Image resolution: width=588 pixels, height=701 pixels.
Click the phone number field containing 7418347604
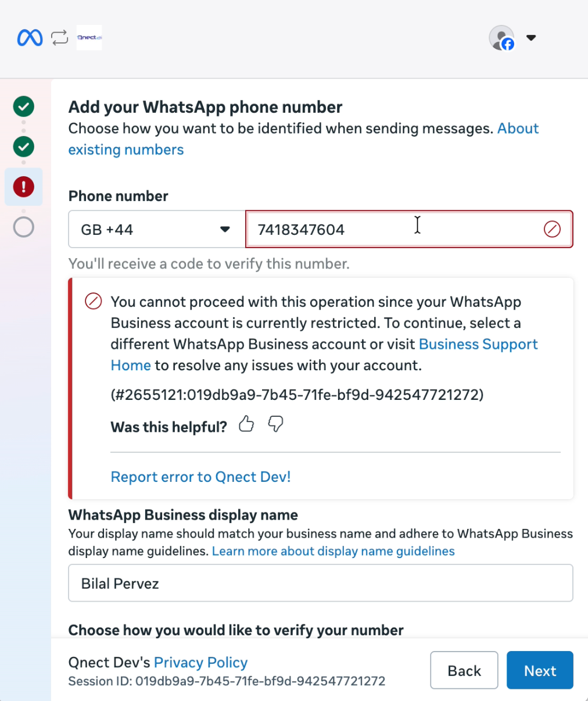409,229
